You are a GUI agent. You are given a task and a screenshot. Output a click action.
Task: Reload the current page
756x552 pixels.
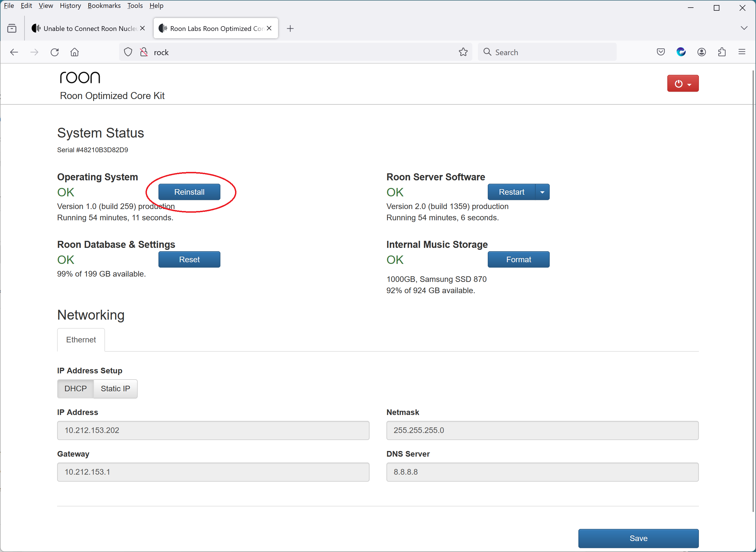click(x=55, y=52)
